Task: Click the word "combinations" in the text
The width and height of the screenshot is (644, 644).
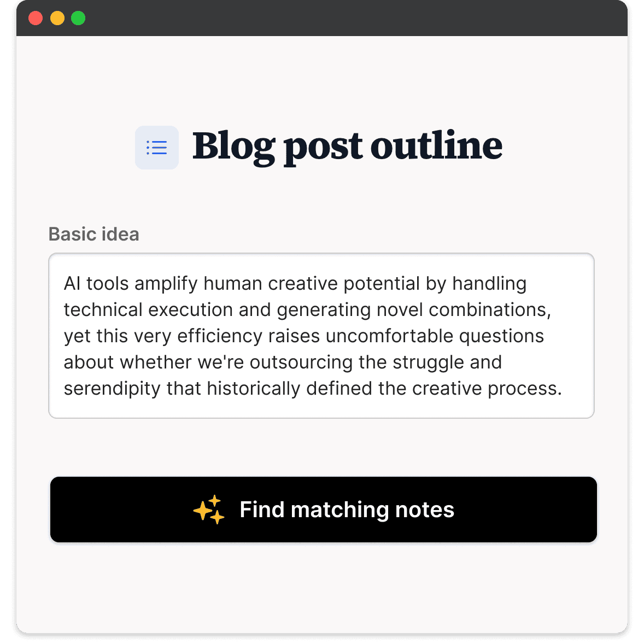Action: coord(488,309)
